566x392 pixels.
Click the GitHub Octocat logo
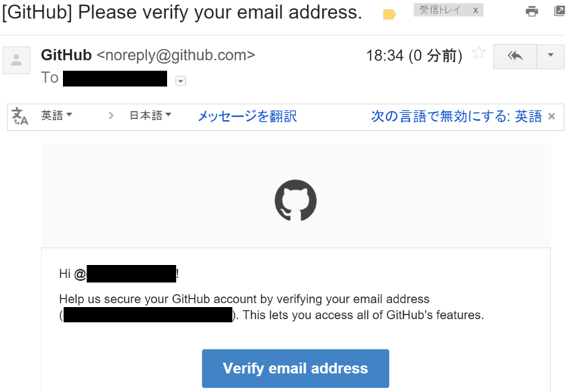[296, 201]
